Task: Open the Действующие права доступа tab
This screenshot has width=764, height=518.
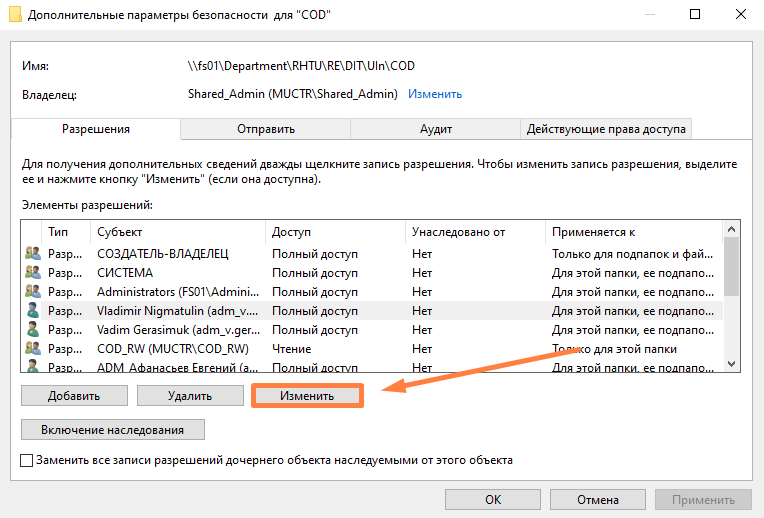Action: 606,129
